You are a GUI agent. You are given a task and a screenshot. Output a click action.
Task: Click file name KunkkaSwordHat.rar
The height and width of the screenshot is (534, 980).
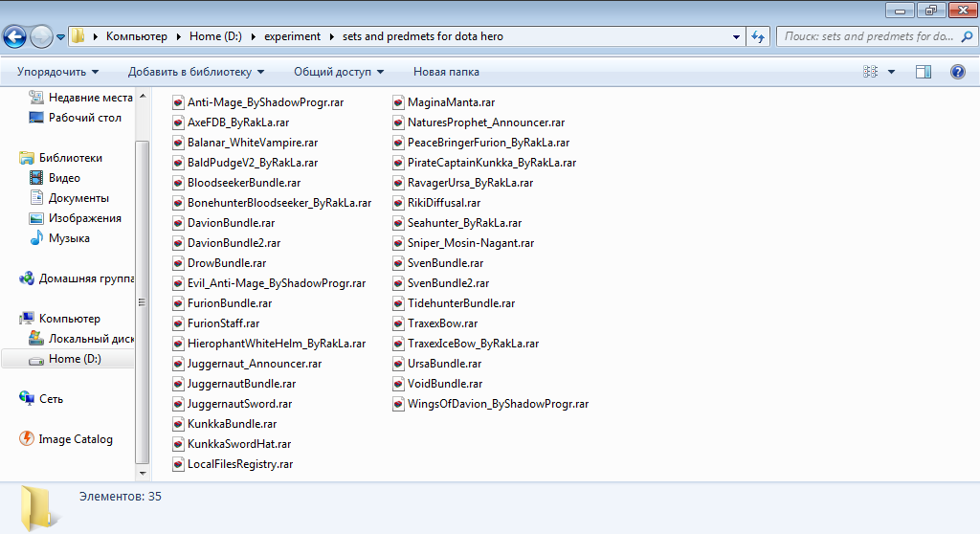(239, 444)
